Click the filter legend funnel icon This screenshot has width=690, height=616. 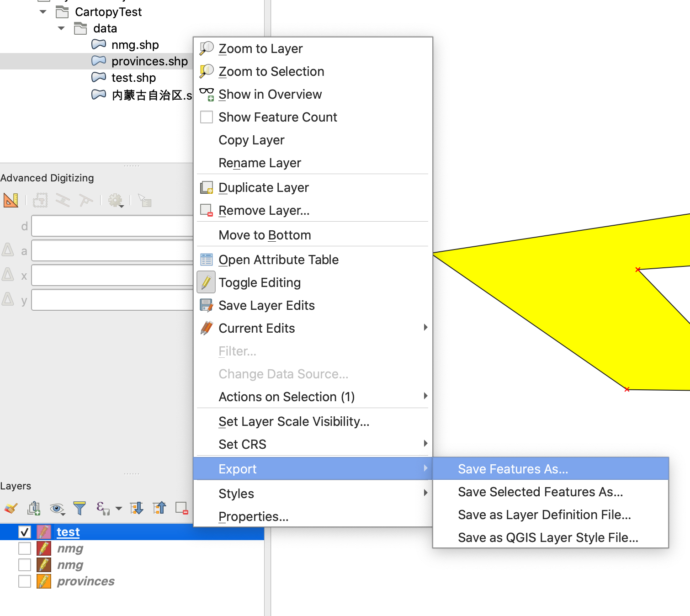click(x=80, y=508)
